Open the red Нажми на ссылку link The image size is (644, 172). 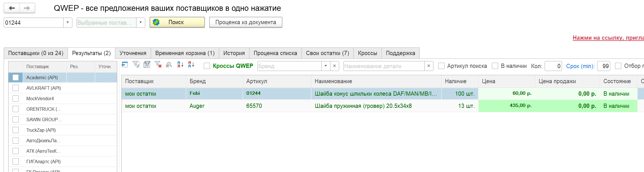[608, 38]
